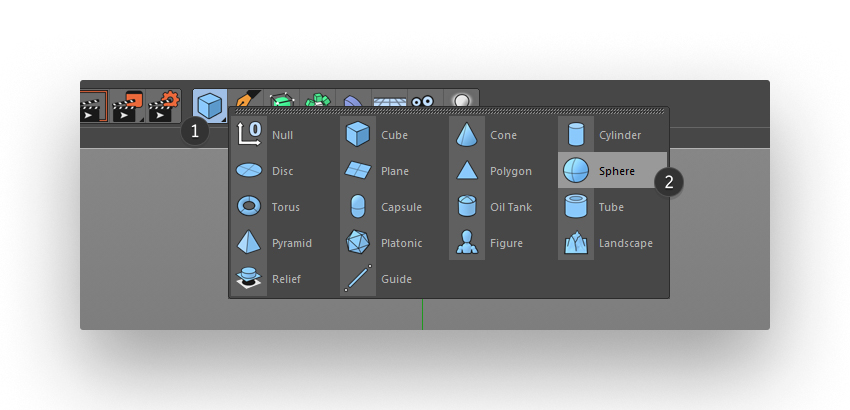This screenshot has height=410, width=850.
Task: Open the Cube objects toolbar dropdown
Action: 210,105
